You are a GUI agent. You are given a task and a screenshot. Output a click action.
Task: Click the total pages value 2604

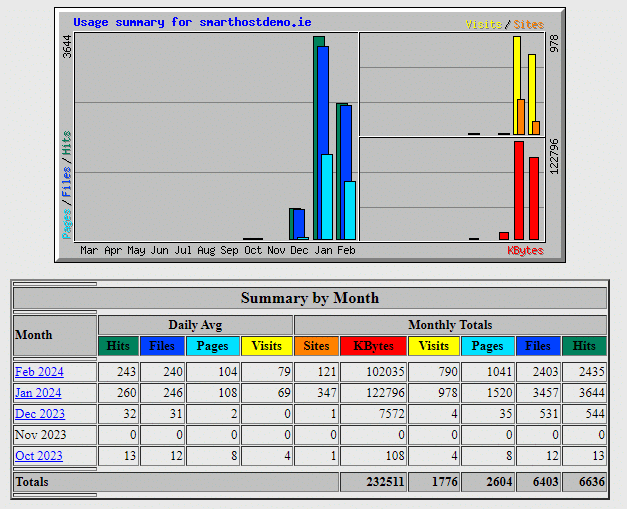click(499, 482)
